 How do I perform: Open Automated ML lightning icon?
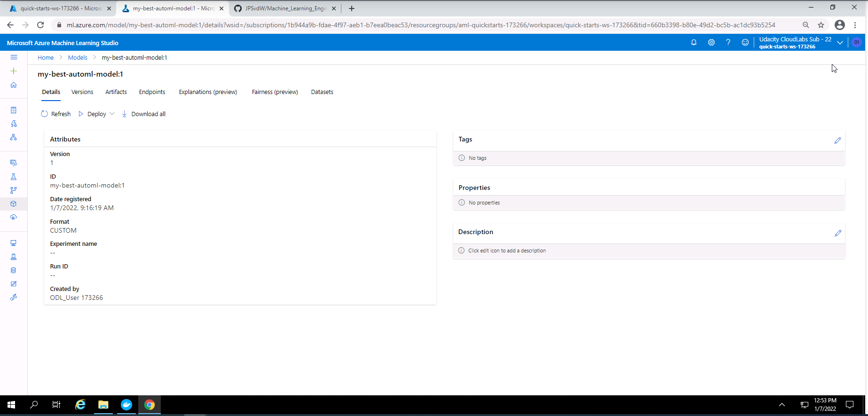pyautogui.click(x=14, y=124)
